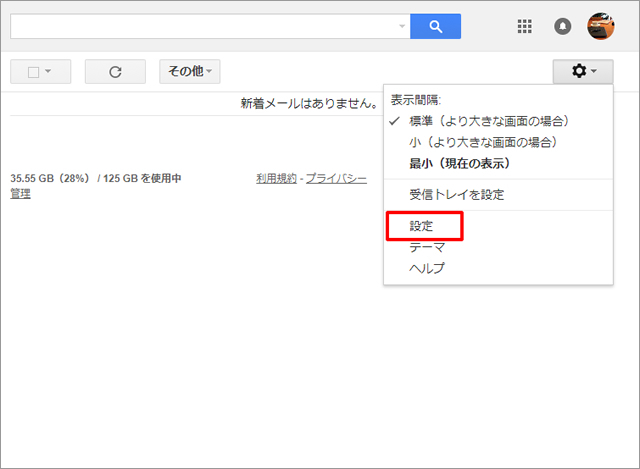The width and height of the screenshot is (640, 469).
Task: Click the 35.55 GB storage usage text
Action: pyautogui.click(x=96, y=178)
